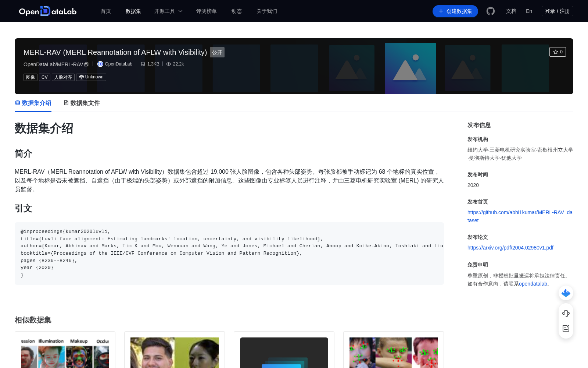Viewport: 588px width, 368px height.
Task: Star the MERL-RAV dataset
Action: point(557,52)
